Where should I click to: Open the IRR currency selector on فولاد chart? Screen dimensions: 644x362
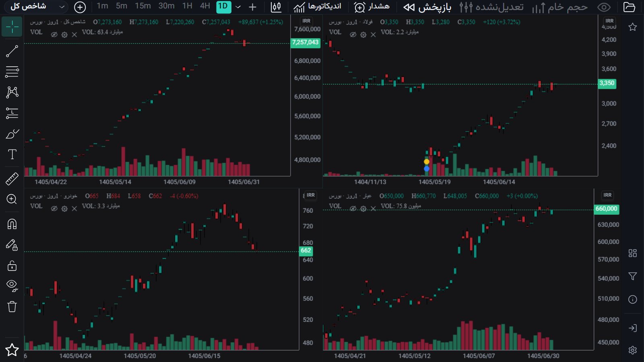coord(609,21)
